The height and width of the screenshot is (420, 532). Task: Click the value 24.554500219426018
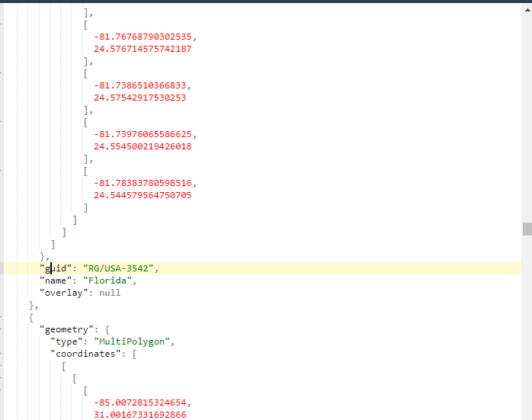click(x=143, y=146)
